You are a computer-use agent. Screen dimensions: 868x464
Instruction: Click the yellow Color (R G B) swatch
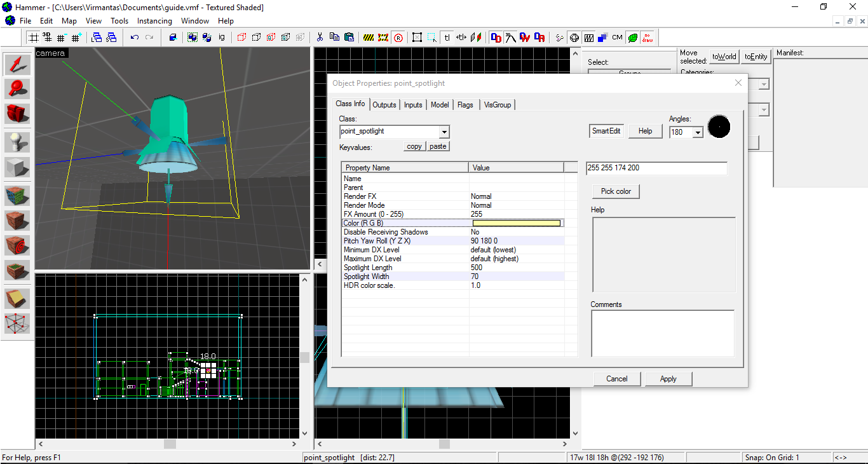point(516,223)
